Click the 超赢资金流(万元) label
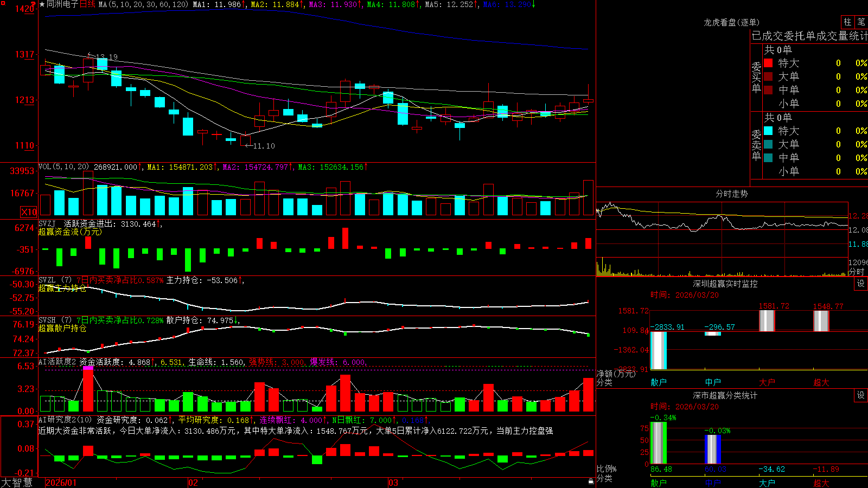 [70, 232]
